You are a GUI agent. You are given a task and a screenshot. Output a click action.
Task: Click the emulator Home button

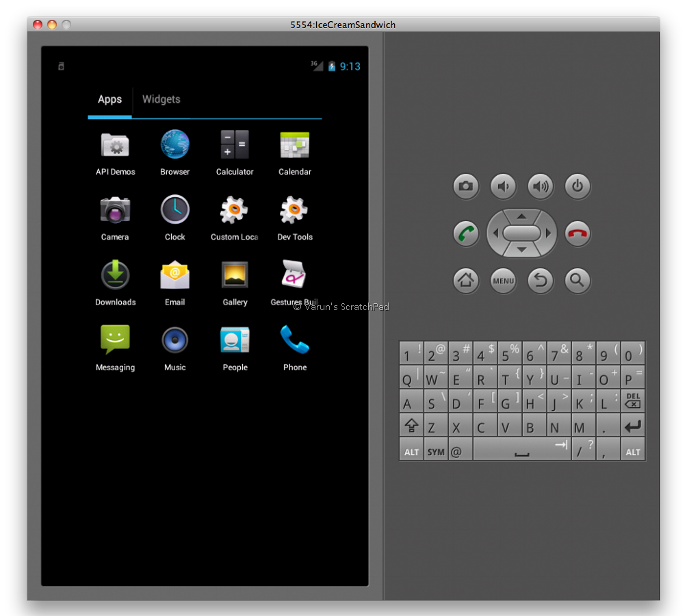click(x=466, y=281)
